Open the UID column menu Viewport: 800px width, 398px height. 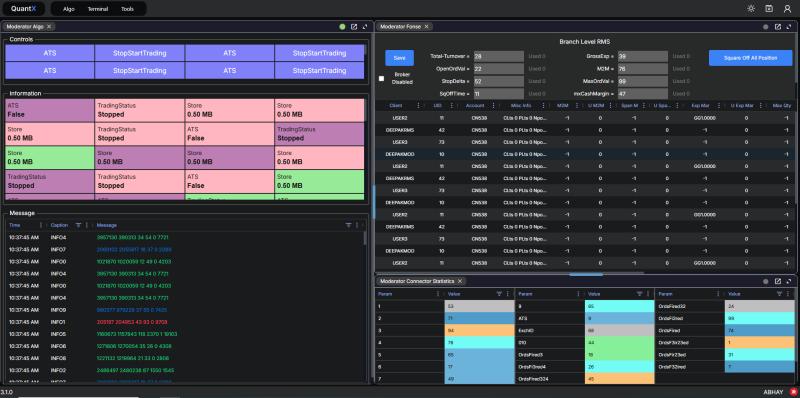point(452,106)
